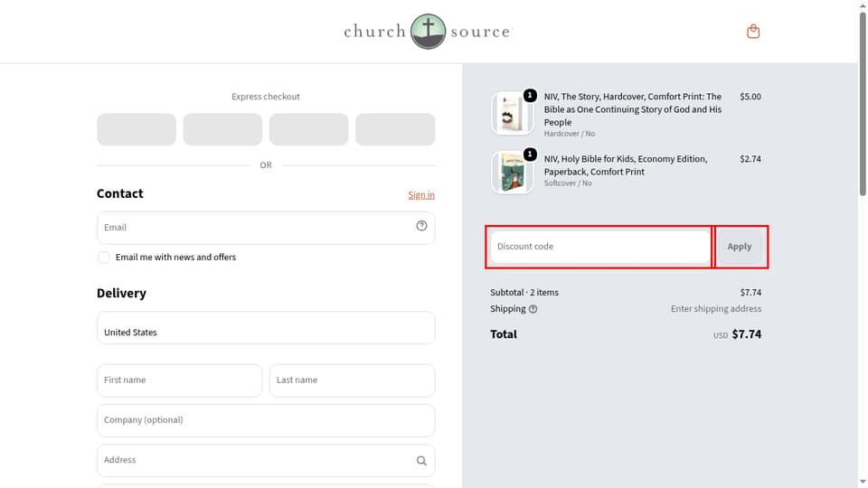This screenshot has width=868, height=488.
Task: Click the $5.00 item price
Action: click(750, 97)
